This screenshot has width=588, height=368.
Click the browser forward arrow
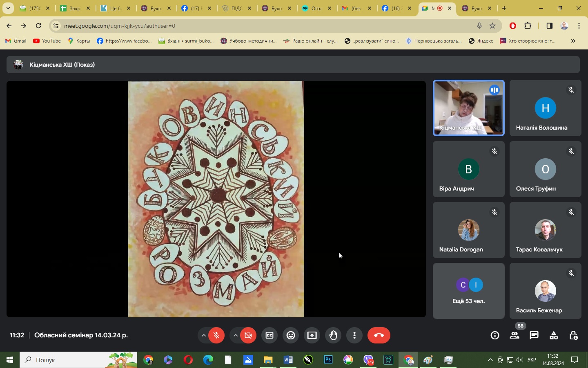point(24,26)
